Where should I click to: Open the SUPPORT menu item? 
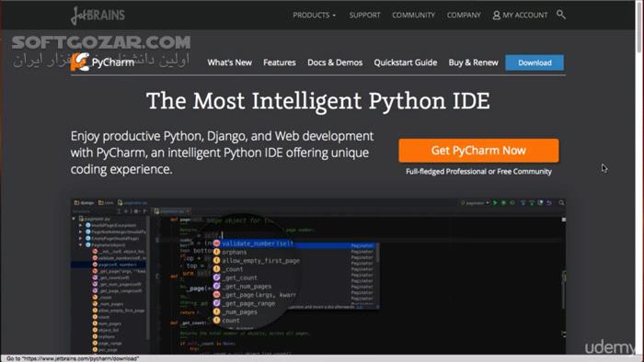click(364, 16)
